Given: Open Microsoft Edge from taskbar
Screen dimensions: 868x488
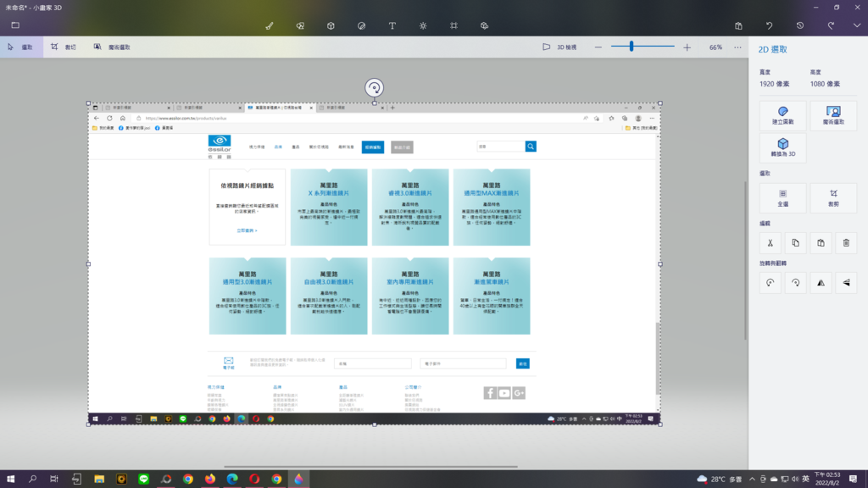Looking at the screenshot, I should tap(232, 480).
